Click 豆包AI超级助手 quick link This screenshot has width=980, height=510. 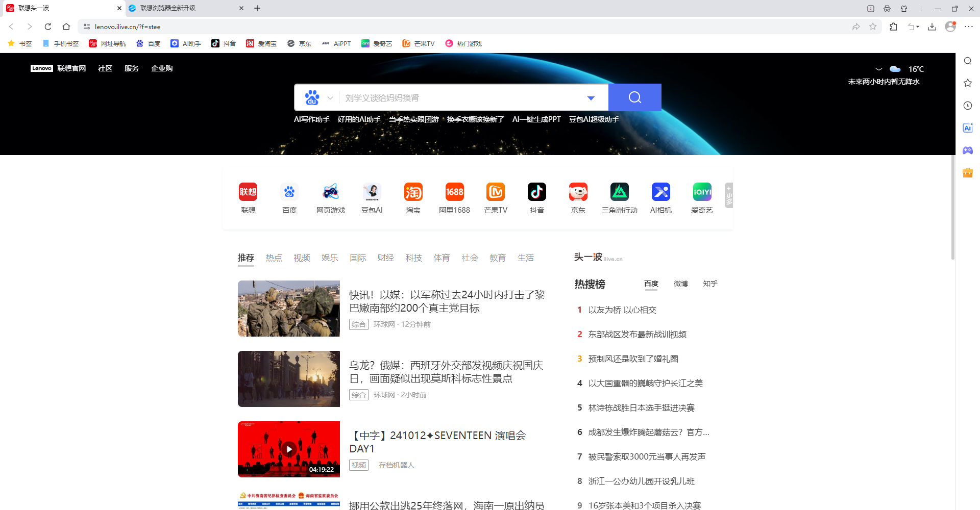[x=594, y=119]
